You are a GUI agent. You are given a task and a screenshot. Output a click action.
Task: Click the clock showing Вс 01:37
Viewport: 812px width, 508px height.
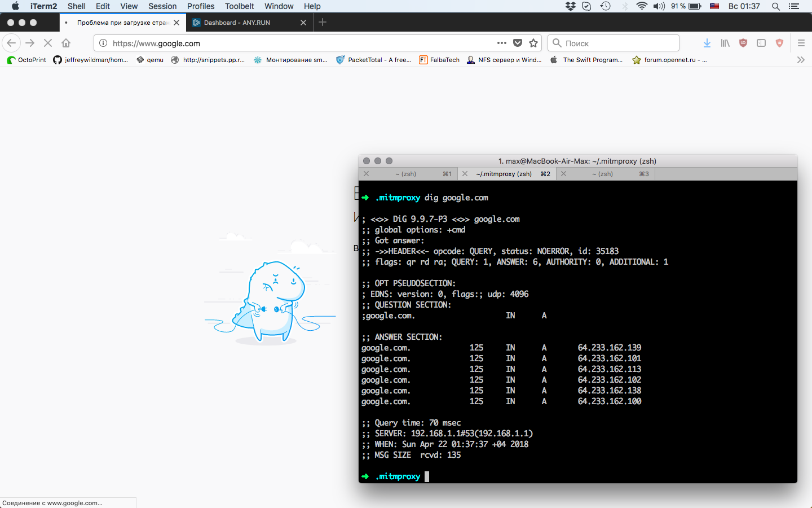(744, 6)
